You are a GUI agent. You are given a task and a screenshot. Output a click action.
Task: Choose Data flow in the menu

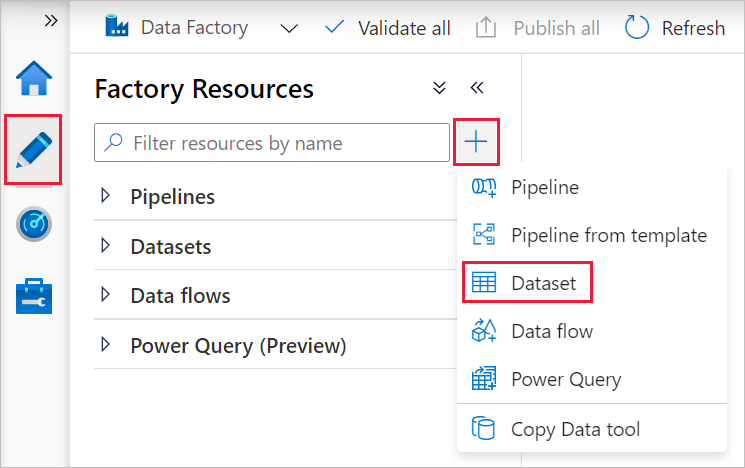pos(551,331)
